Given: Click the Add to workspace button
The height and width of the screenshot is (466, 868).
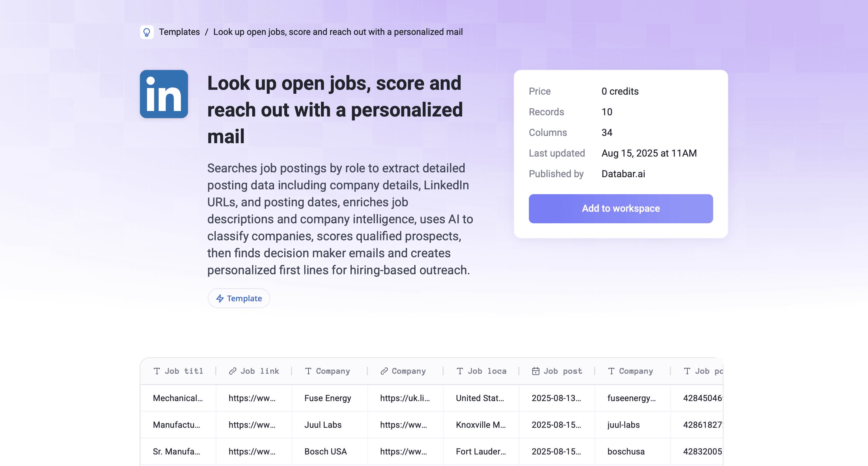Looking at the screenshot, I should pos(621,208).
